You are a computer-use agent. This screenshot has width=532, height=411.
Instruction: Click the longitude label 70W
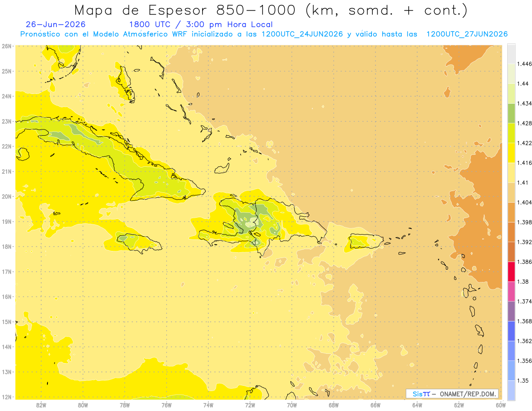pos(292,405)
